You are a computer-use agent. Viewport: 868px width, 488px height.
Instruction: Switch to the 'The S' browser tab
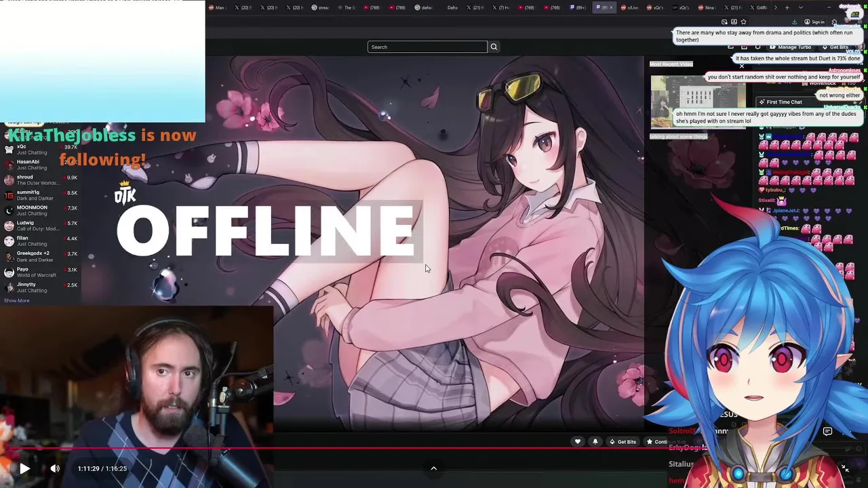(348, 7)
